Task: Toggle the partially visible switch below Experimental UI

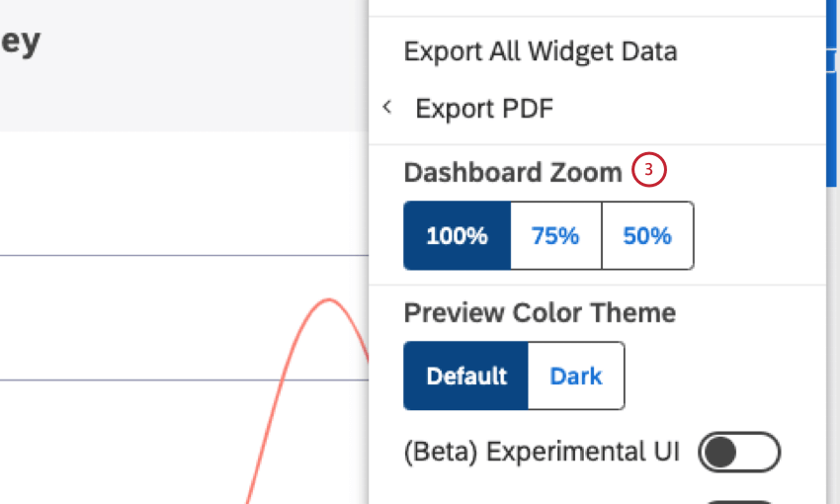Action: tap(739, 498)
